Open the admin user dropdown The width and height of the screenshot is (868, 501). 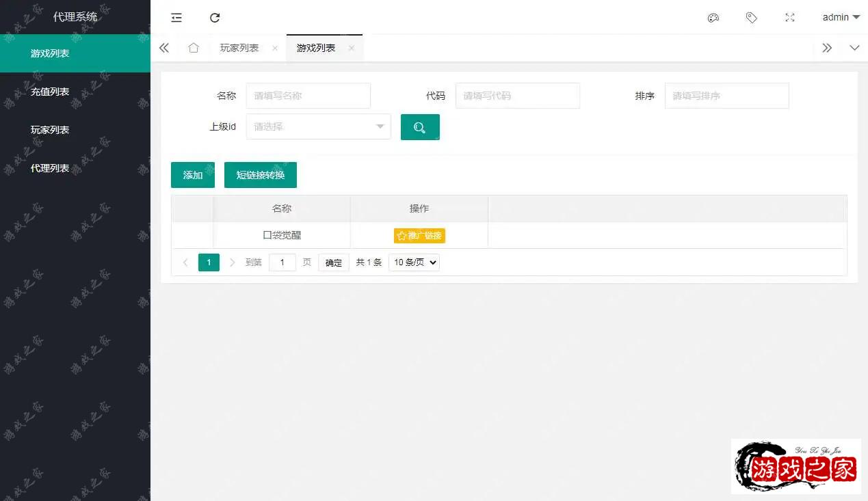pos(841,18)
